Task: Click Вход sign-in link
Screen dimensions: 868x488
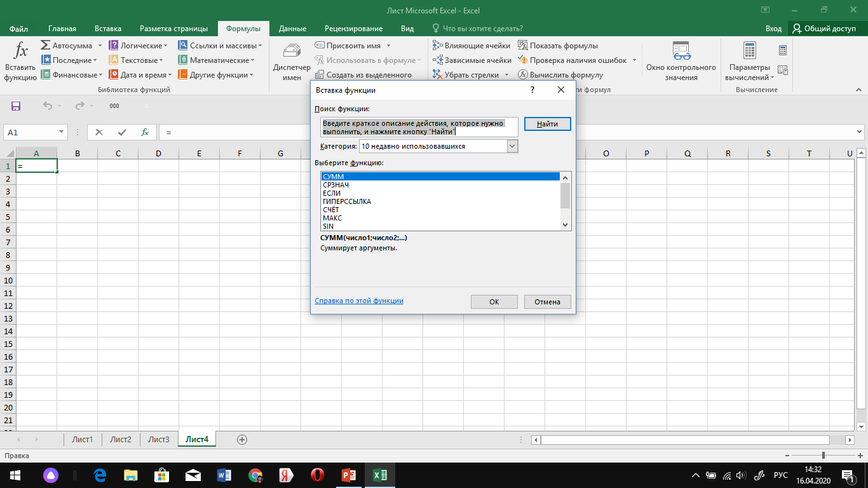Action: click(x=773, y=29)
